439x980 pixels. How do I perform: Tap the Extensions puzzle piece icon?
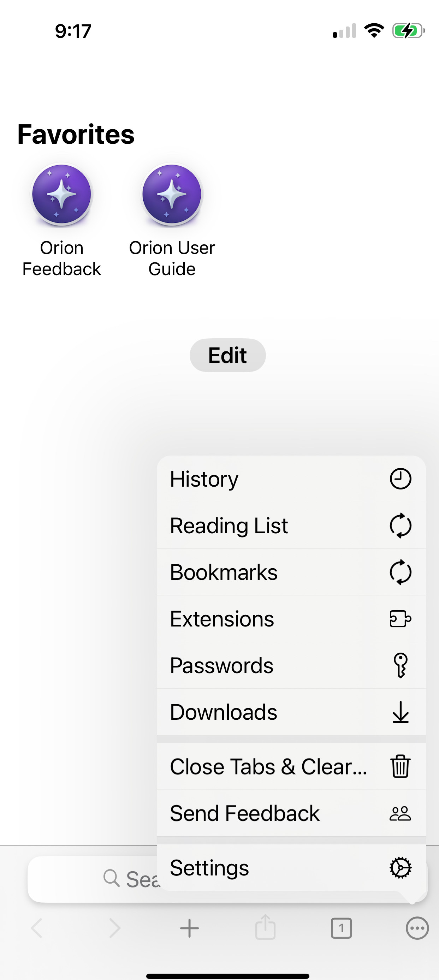[400, 619]
